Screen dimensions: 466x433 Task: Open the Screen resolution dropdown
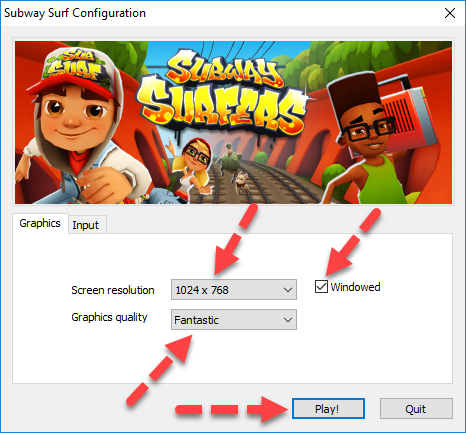234,290
